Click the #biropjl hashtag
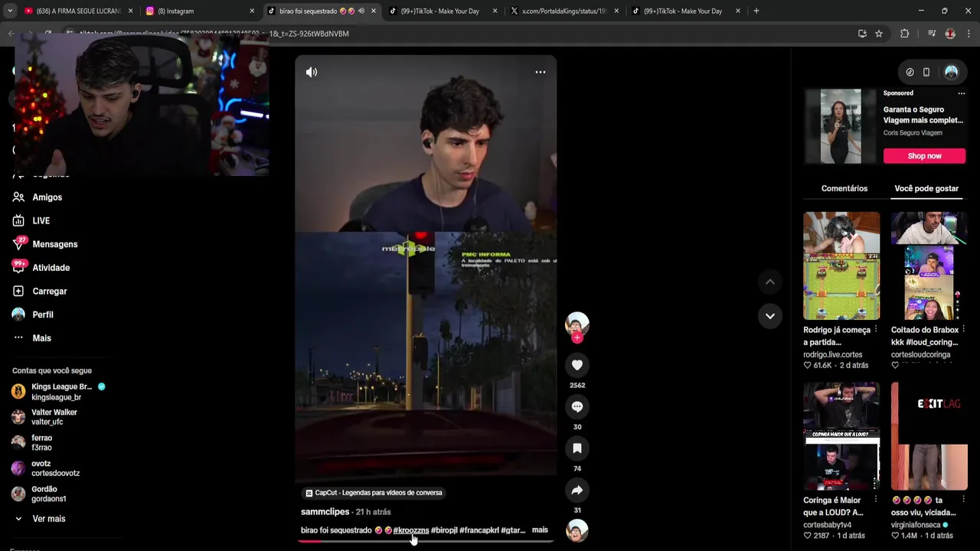Image resolution: width=980 pixels, height=551 pixels. 444,530
